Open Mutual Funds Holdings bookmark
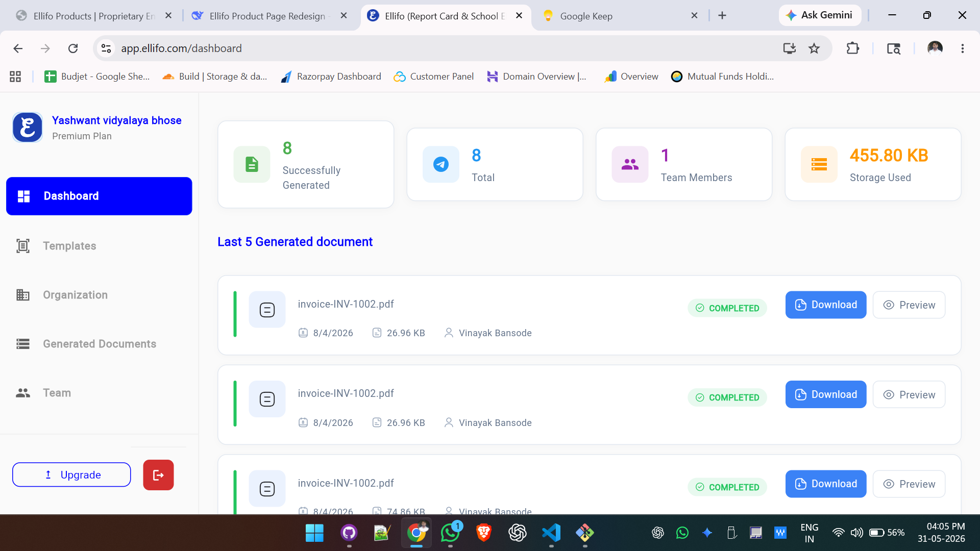This screenshot has height=551, width=980. [x=722, y=77]
